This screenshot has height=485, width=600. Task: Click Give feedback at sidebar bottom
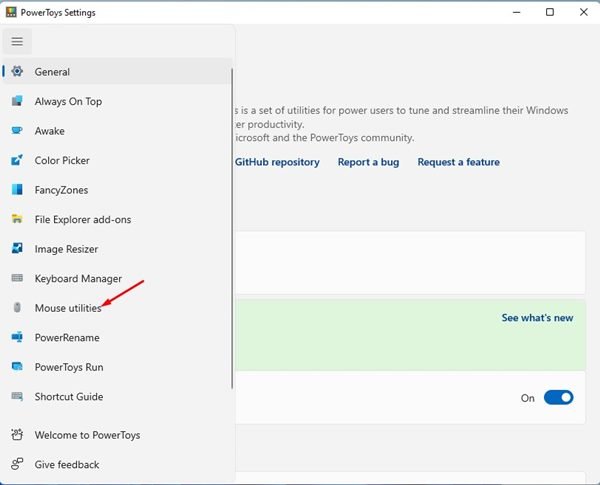(67, 464)
